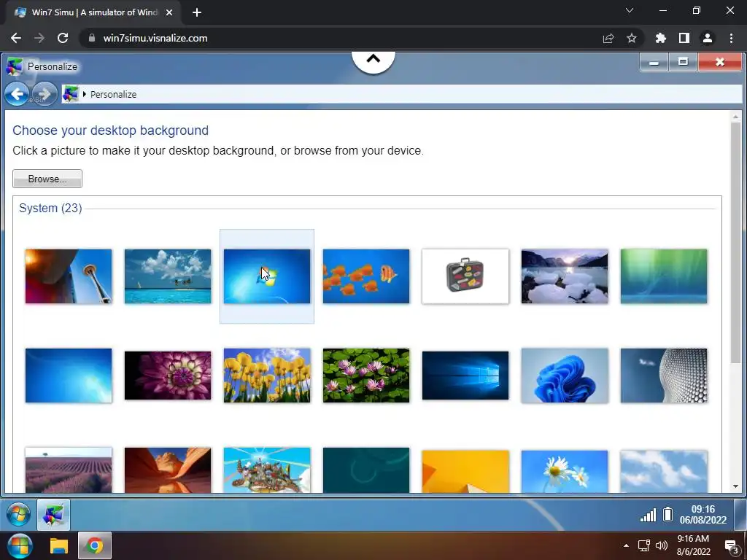Image resolution: width=747 pixels, height=560 pixels.
Task: Click the wallpaper list scrollbar thumb
Action: (x=735, y=243)
